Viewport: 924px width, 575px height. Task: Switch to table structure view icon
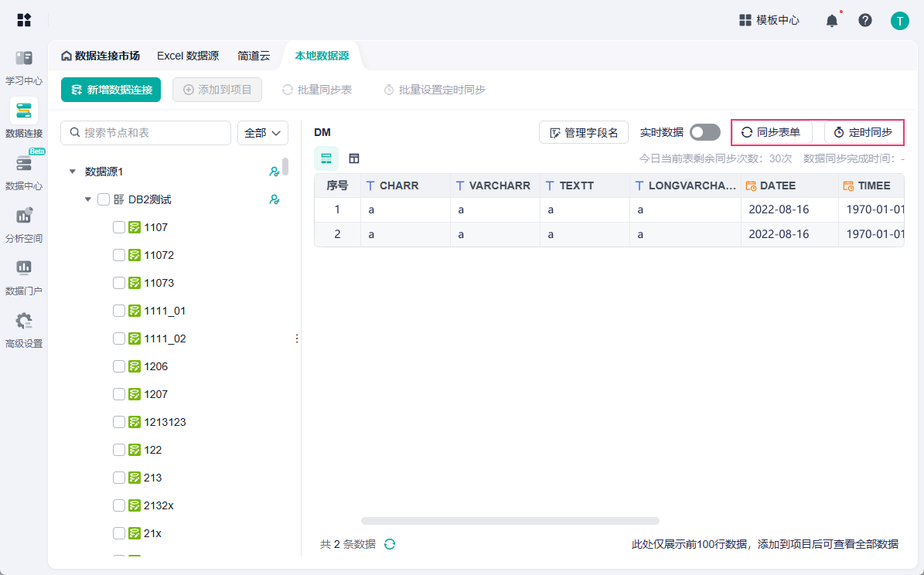tap(354, 158)
